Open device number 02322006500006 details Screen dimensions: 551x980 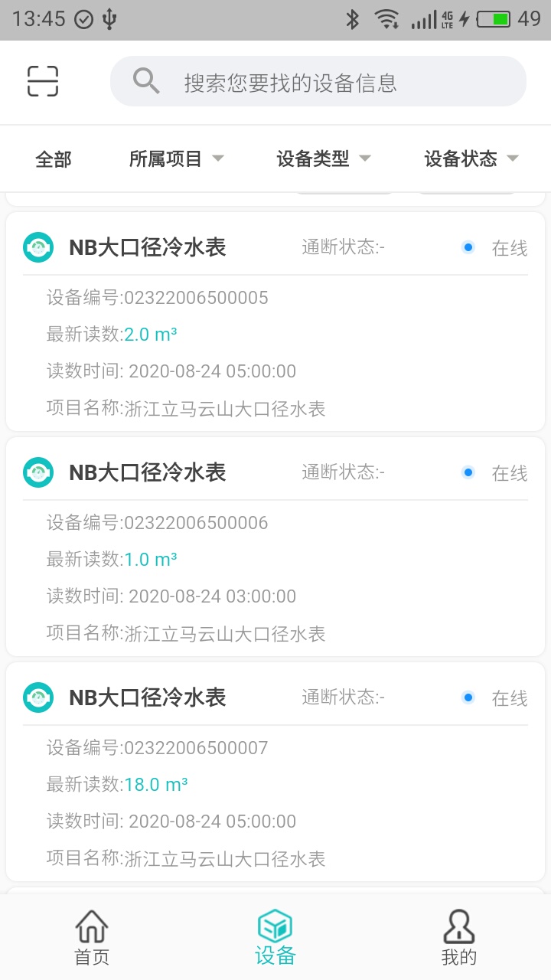(196, 523)
